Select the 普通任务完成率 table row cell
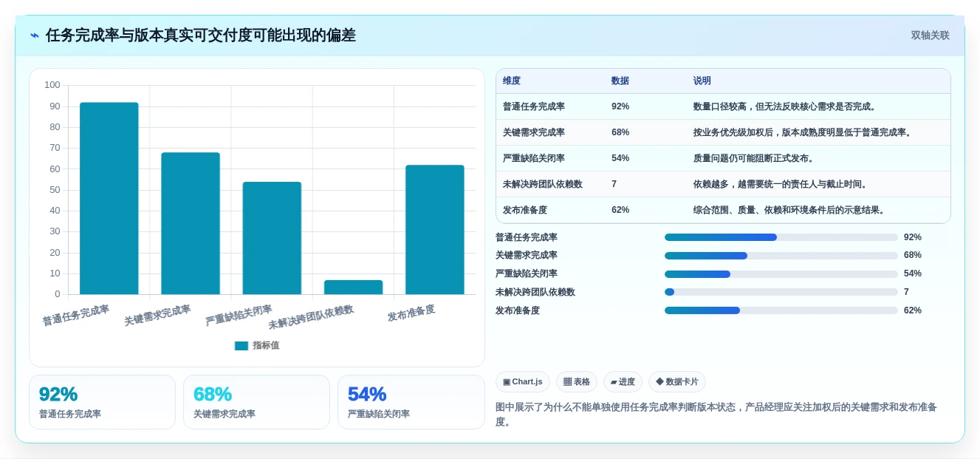This screenshot has height=459, width=980. (534, 106)
